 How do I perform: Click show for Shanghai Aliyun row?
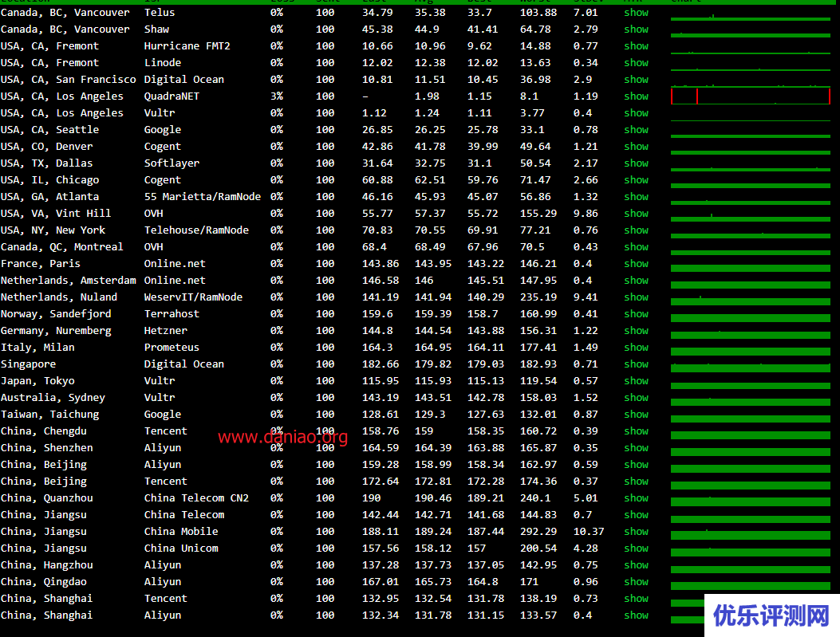tap(636, 615)
